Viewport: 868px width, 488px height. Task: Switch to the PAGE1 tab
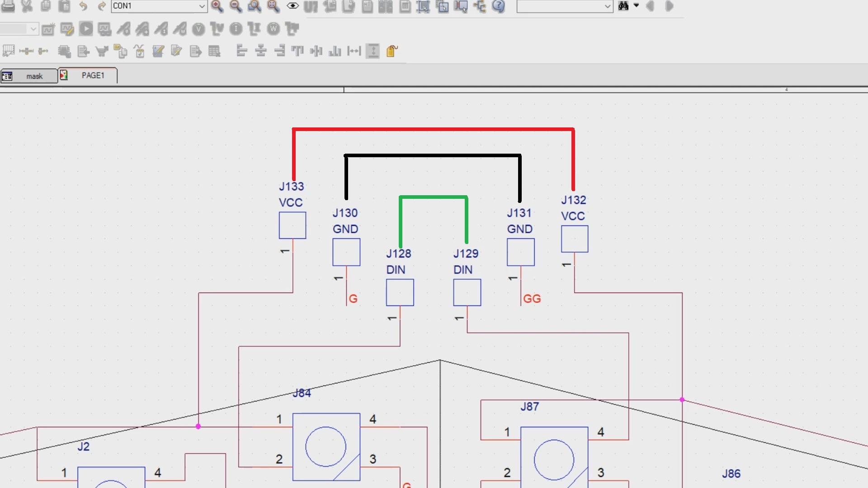[x=92, y=75]
